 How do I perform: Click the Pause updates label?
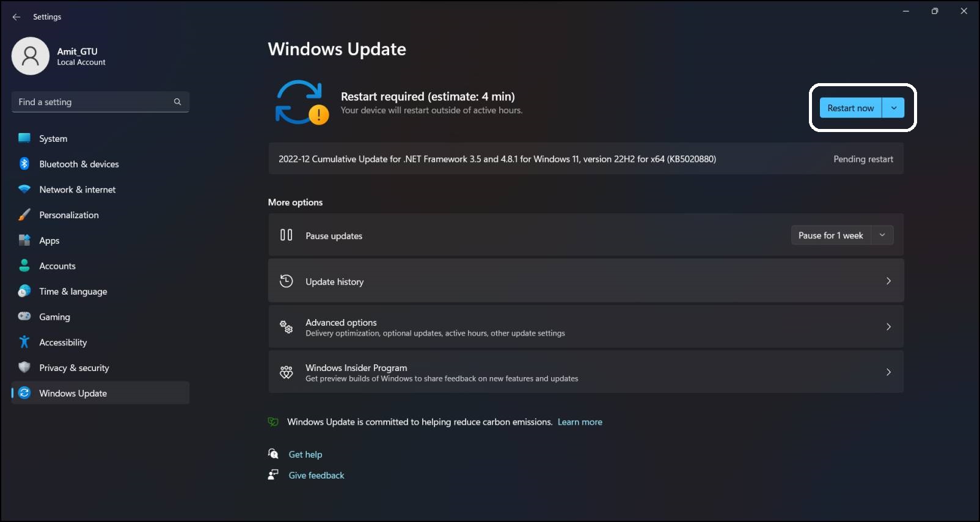(334, 236)
